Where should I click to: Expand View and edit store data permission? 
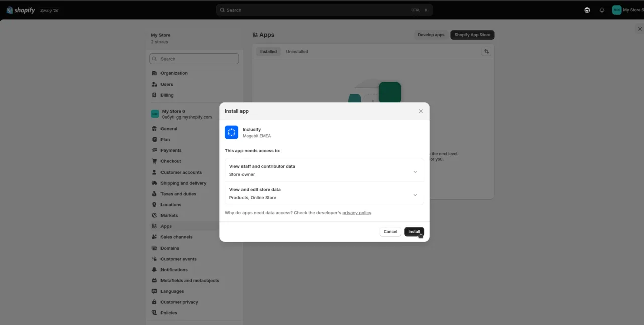coord(325,194)
